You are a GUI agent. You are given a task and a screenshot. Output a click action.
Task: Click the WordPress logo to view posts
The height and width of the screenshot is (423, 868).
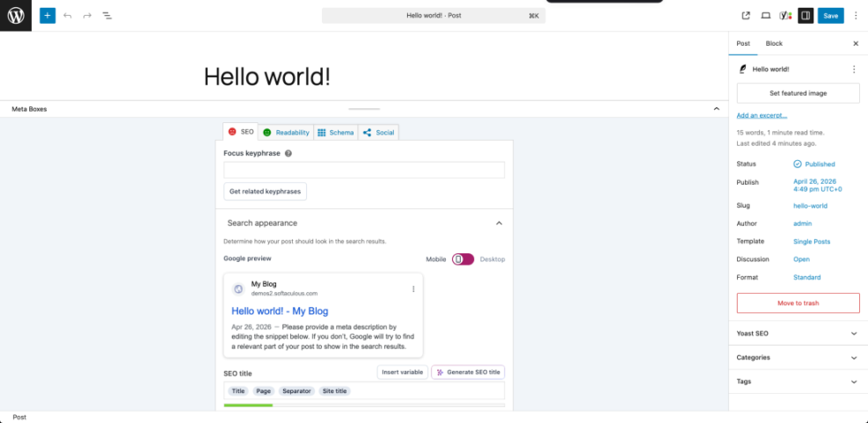point(16,16)
